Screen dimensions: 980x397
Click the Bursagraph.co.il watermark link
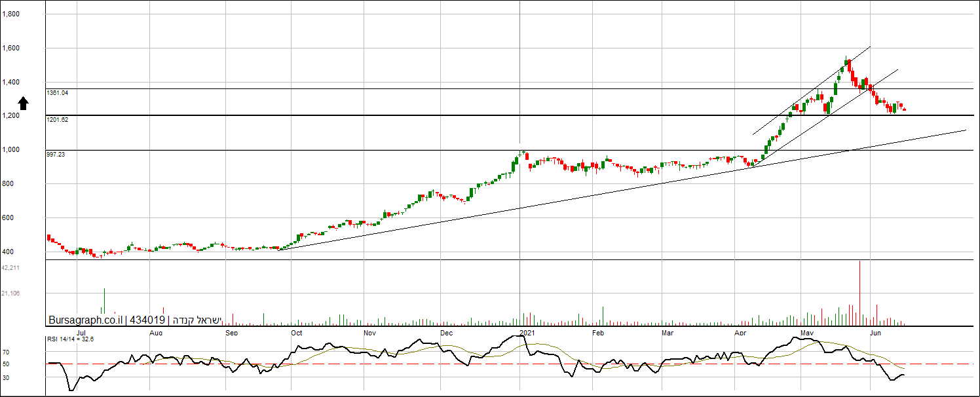[x=85, y=320]
